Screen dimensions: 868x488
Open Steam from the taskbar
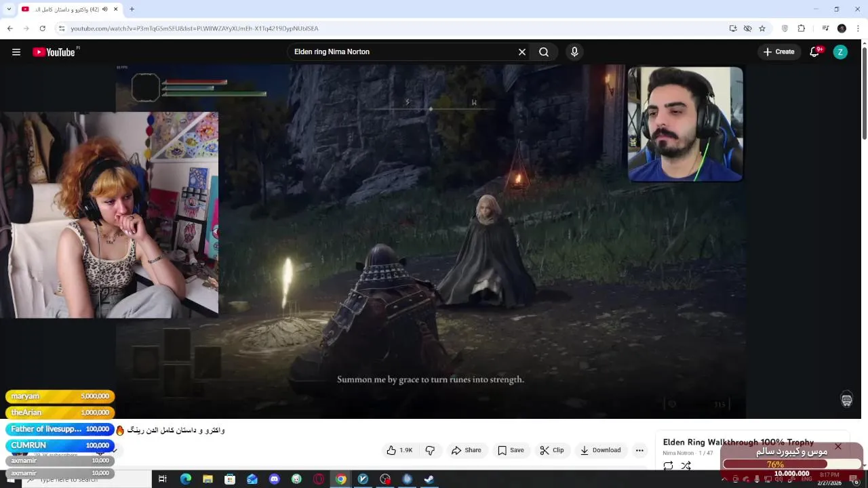pos(429,479)
